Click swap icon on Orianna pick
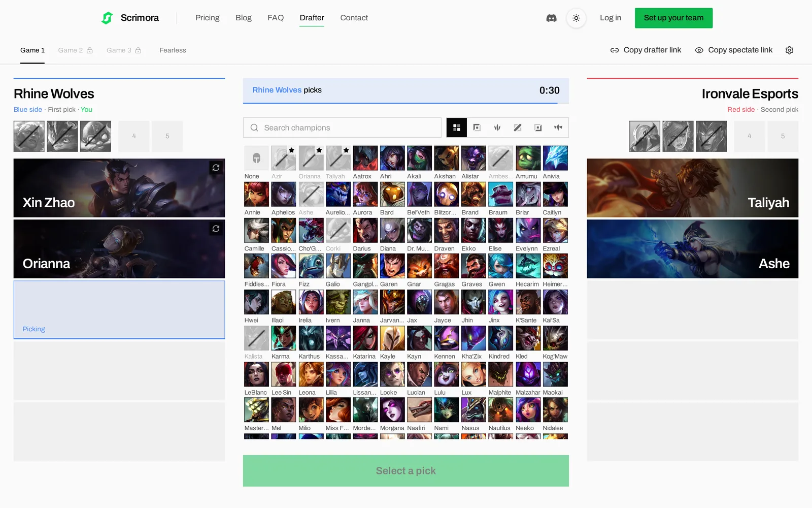This screenshot has height=508, width=812. pos(216,229)
